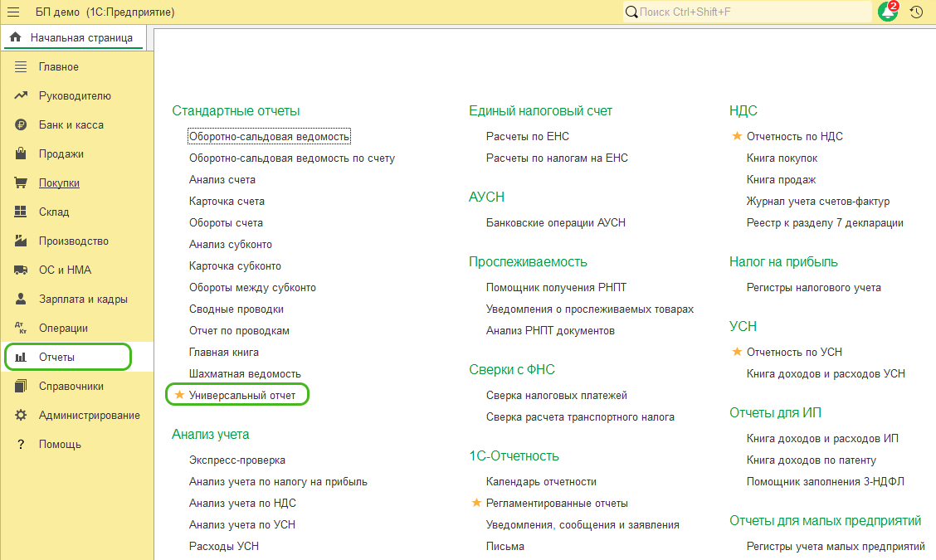Open the Справочники section
The width and height of the screenshot is (936, 560).
[x=71, y=387]
